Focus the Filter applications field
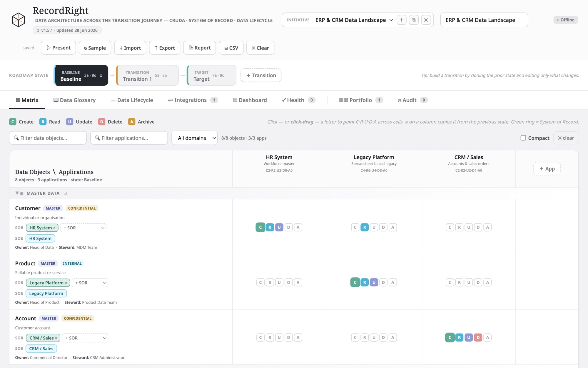This screenshot has width=588, height=368. (x=129, y=138)
